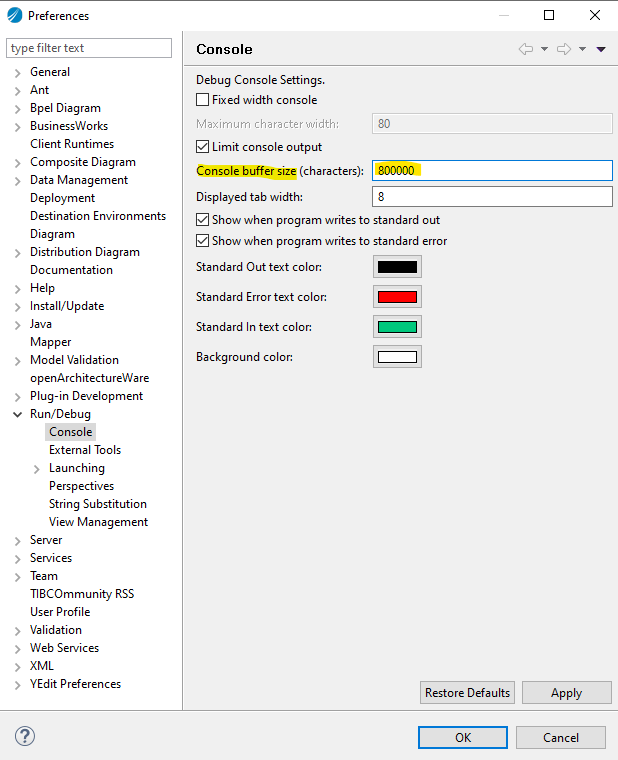The width and height of the screenshot is (618, 760).
Task: Expand the Data Management node
Action: coord(17,181)
